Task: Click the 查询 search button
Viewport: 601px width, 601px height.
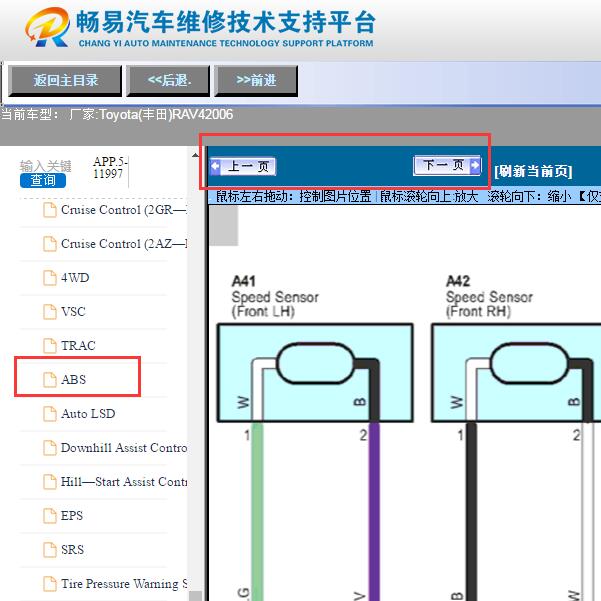Action: click(x=43, y=180)
